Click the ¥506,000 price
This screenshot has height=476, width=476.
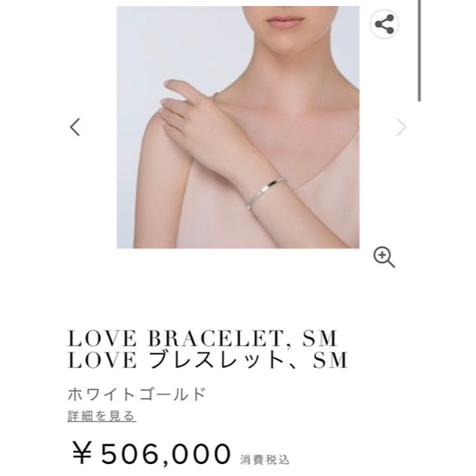tap(151, 454)
